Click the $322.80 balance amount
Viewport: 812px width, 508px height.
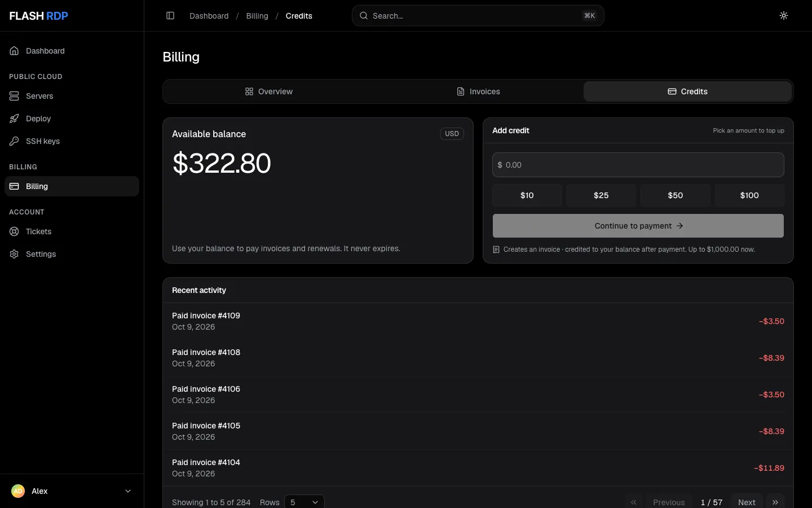point(222,163)
